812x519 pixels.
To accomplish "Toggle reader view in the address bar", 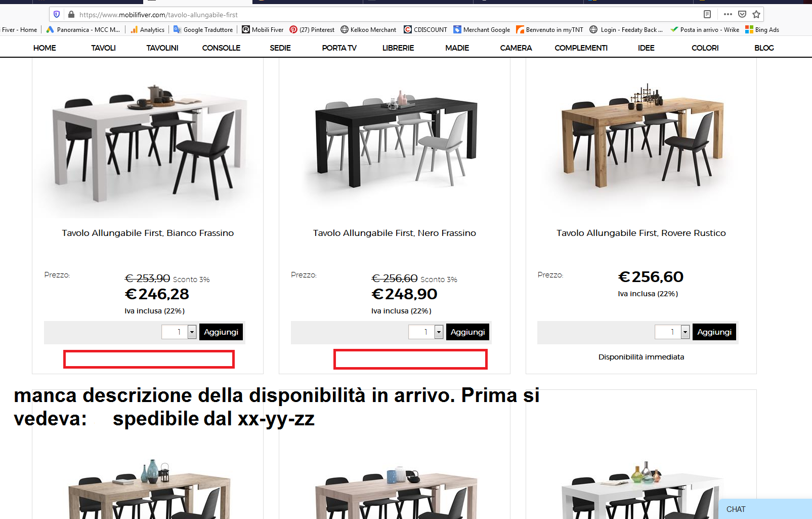I will tap(707, 14).
